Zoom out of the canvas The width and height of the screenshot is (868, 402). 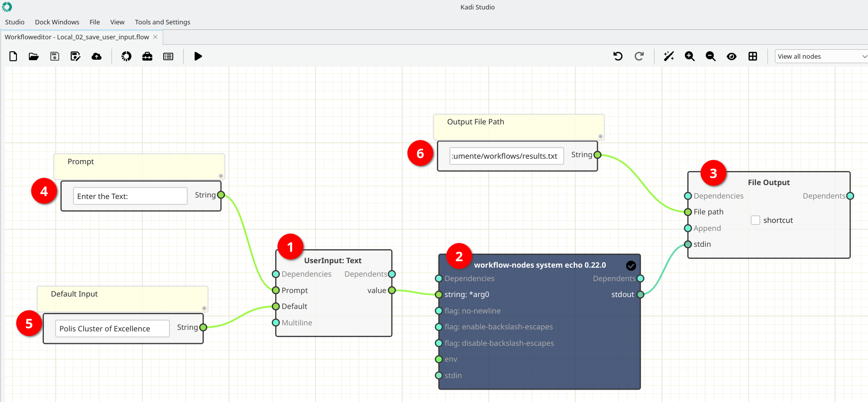tap(711, 56)
